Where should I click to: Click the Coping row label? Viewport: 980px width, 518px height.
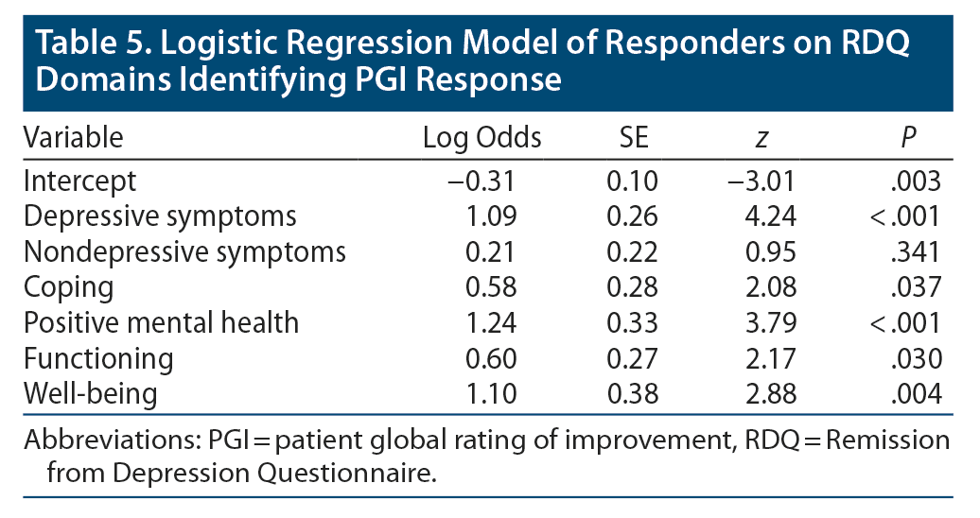[x=68, y=287]
